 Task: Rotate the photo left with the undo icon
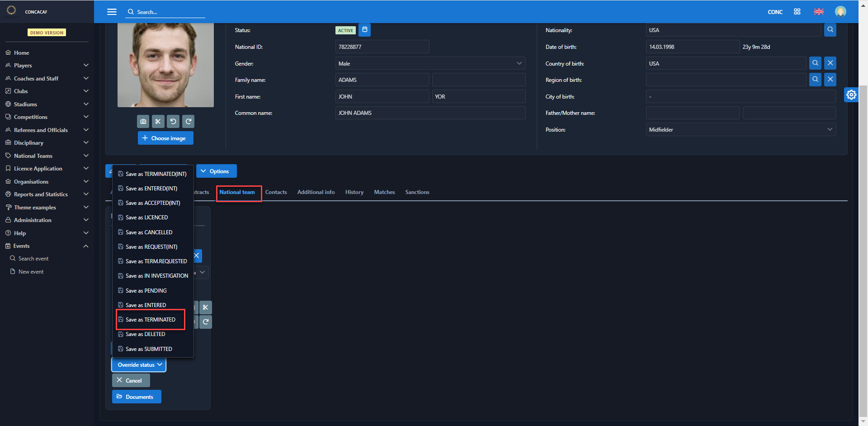point(173,121)
